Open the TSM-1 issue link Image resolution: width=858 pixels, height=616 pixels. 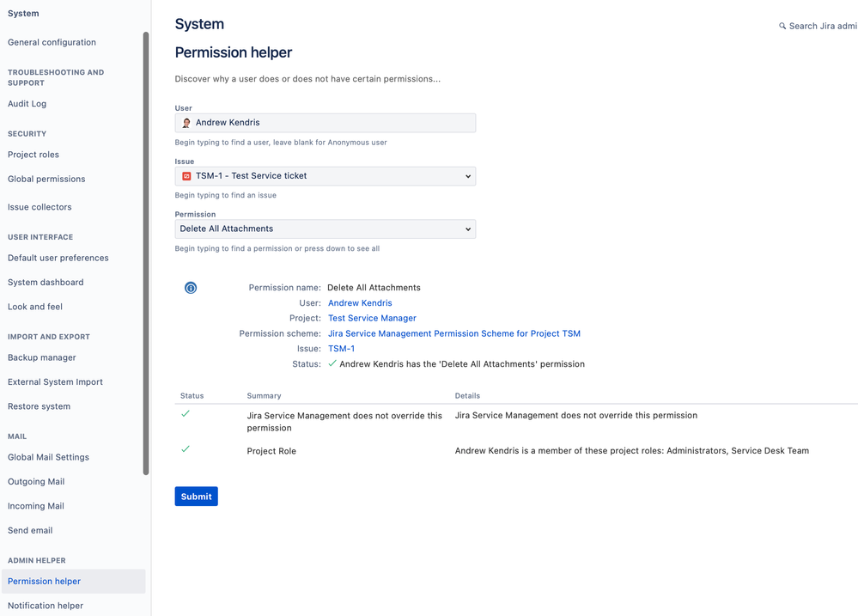pyautogui.click(x=342, y=349)
